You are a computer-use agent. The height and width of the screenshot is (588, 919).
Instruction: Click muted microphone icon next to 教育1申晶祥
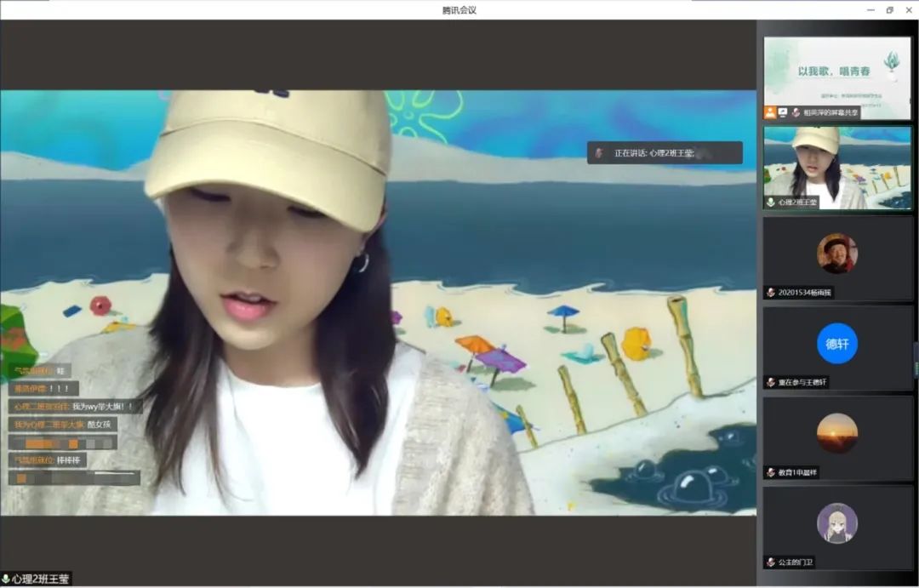(771, 471)
